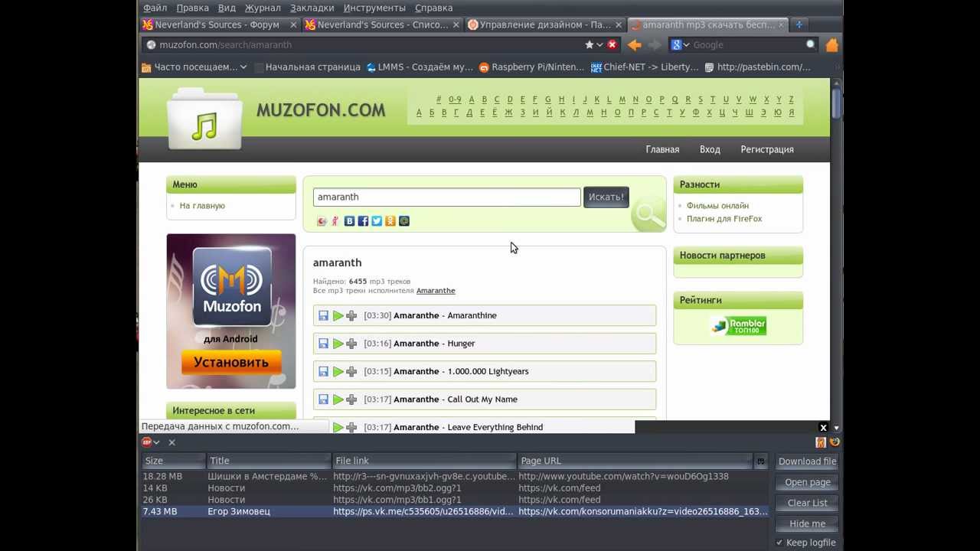Open the LMMS - Создаём му... bookmark
Viewport: 980px width, 551px height.
[x=420, y=67]
